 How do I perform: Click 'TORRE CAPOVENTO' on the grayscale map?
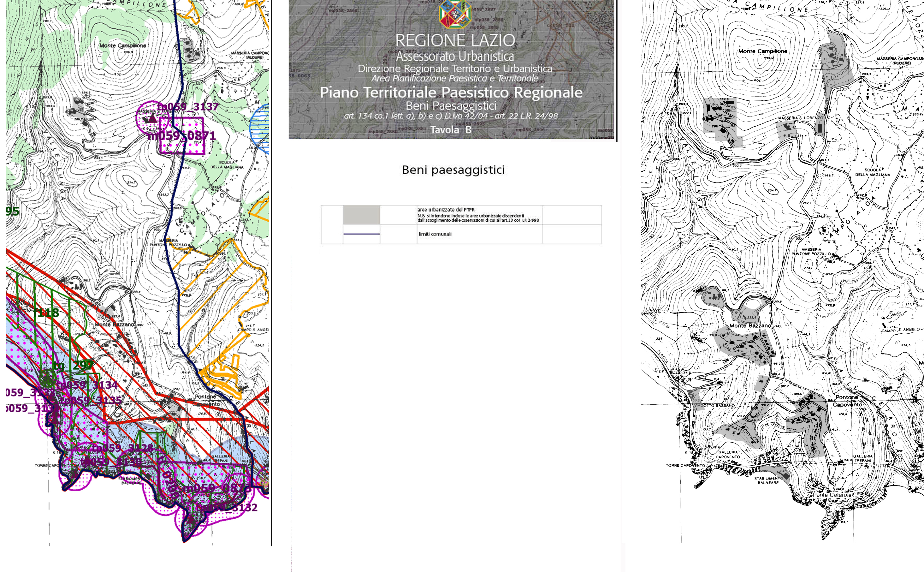click(685, 466)
